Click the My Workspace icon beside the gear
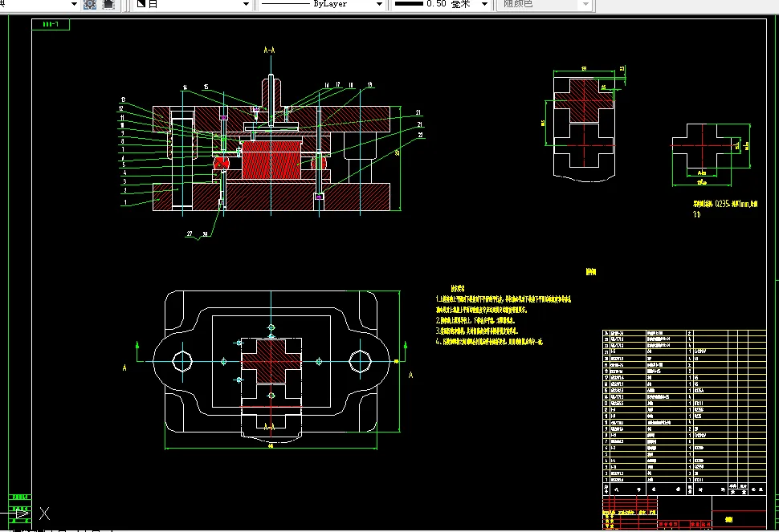The image size is (779, 532). pyautogui.click(x=108, y=5)
